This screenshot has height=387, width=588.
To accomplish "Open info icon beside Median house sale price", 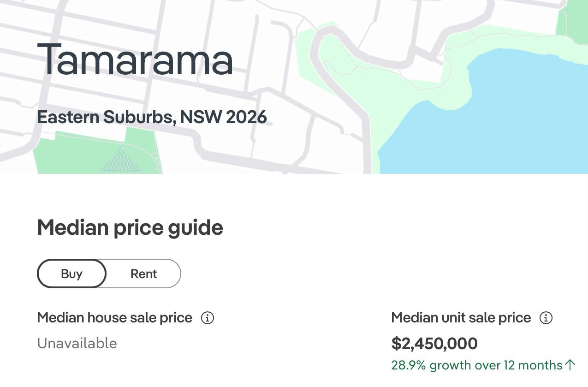I will point(208,318).
